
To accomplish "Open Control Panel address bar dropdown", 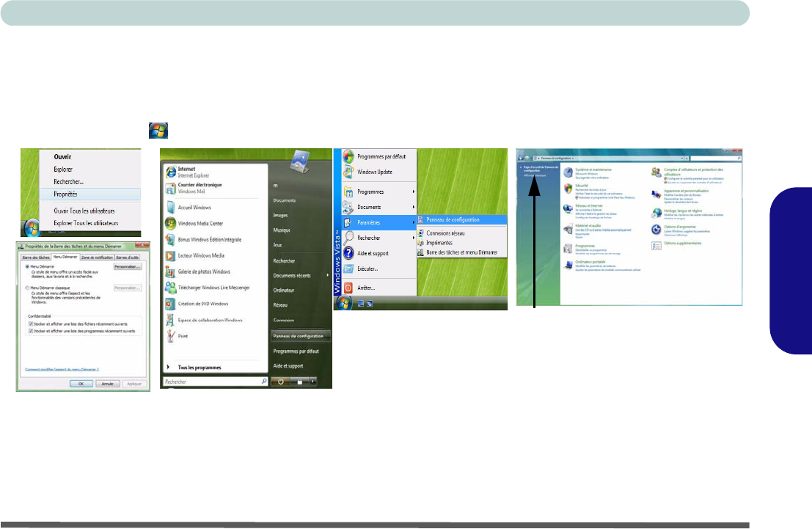I will click(x=682, y=158).
